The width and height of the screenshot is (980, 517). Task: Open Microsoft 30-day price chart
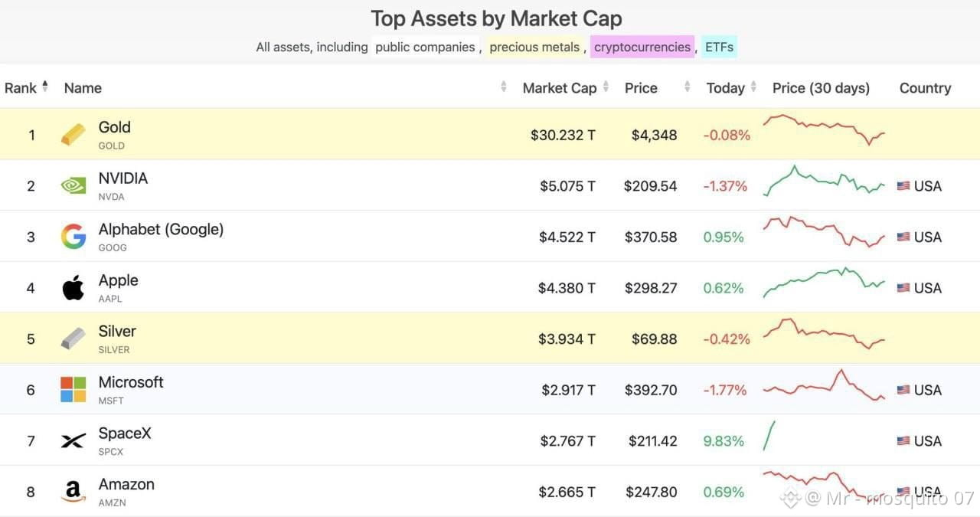[824, 385]
